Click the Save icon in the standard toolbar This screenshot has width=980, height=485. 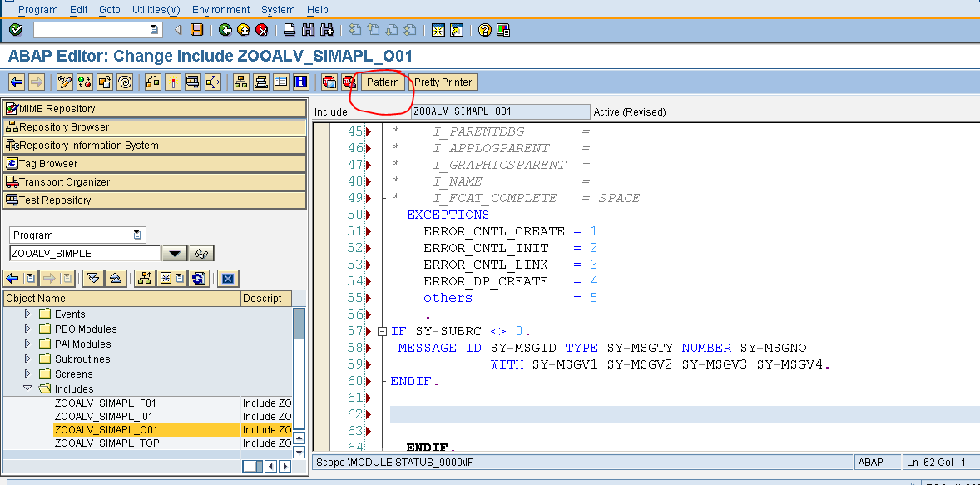tap(197, 29)
